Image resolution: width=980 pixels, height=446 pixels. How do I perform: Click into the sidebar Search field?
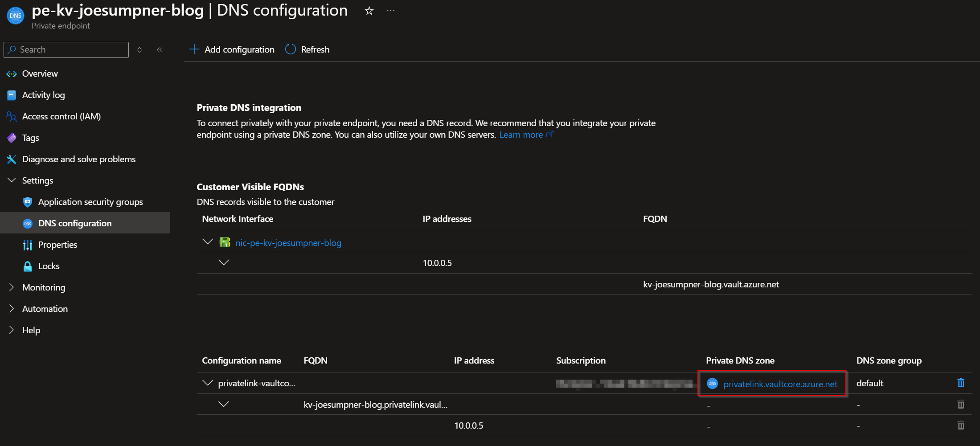[x=66, y=50]
